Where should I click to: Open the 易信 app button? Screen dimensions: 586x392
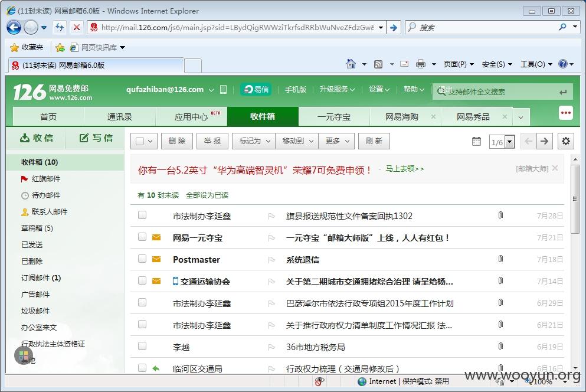[x=256, y=89]
